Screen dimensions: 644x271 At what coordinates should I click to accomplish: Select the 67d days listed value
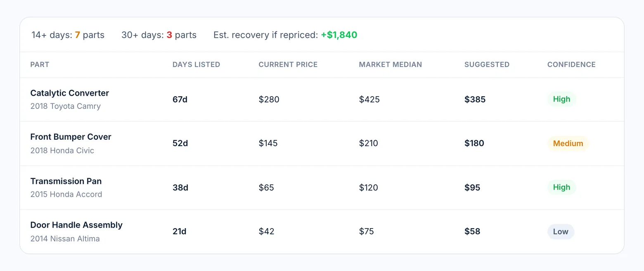pyautogui.click(x=180, y=99)
